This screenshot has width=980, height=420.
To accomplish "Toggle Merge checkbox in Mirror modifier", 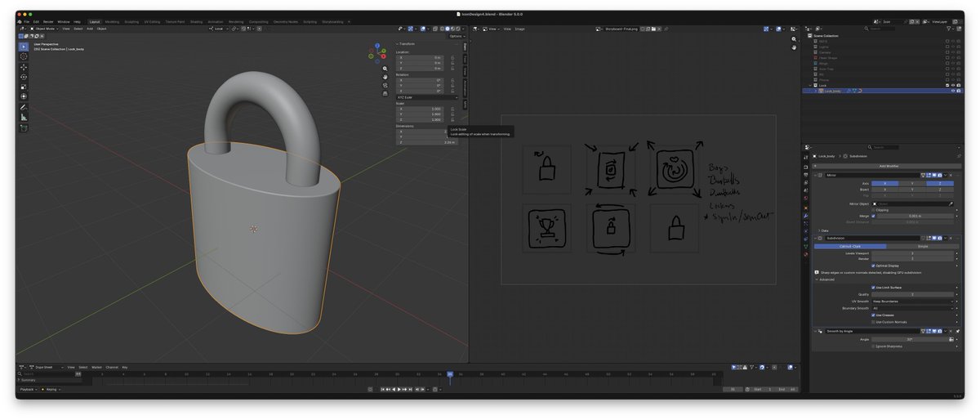I will tap(874, 216).
